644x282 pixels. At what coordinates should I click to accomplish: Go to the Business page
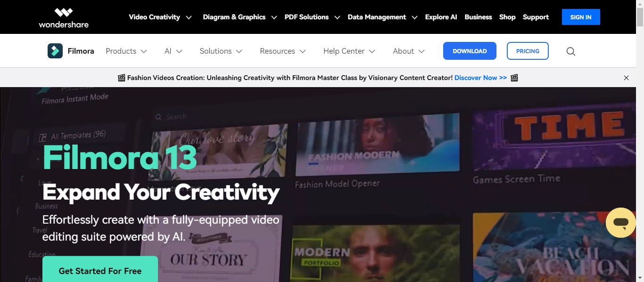click(478, 17)
